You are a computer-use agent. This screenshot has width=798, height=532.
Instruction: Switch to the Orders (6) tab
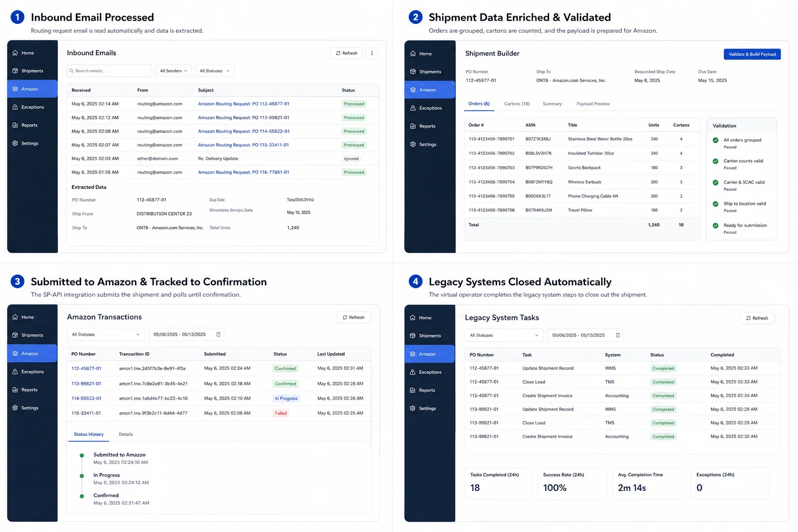coord(479,104)
